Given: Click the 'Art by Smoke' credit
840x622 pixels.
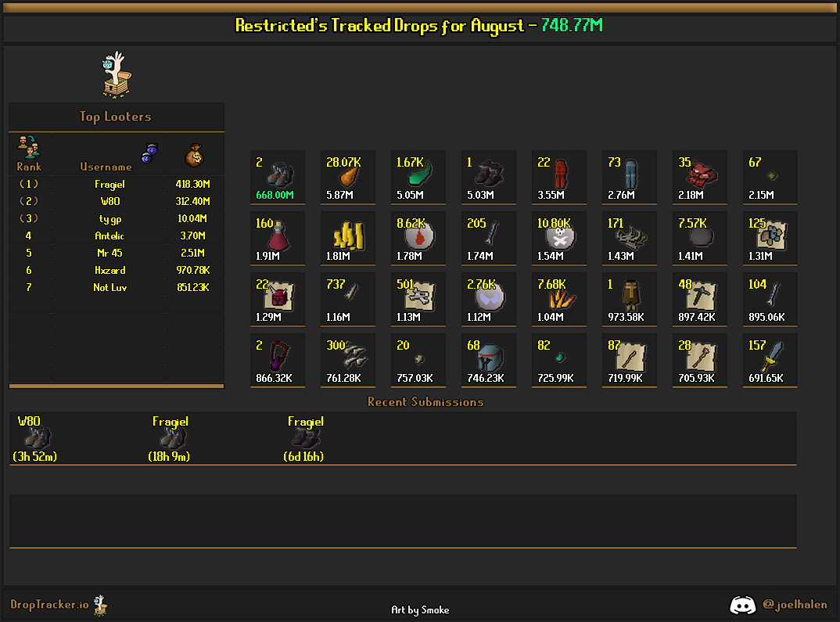Looking at the screenshot, I should 420,609.
